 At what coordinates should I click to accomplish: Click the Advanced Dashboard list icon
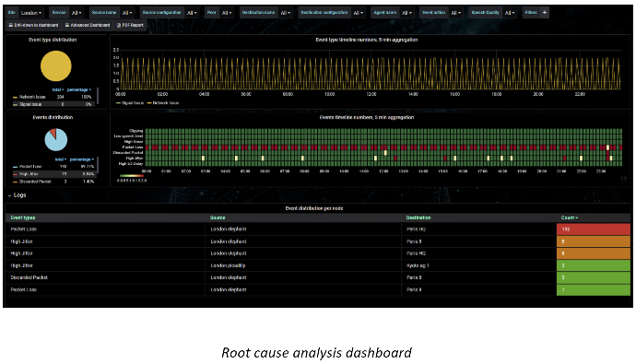(67, 25)
